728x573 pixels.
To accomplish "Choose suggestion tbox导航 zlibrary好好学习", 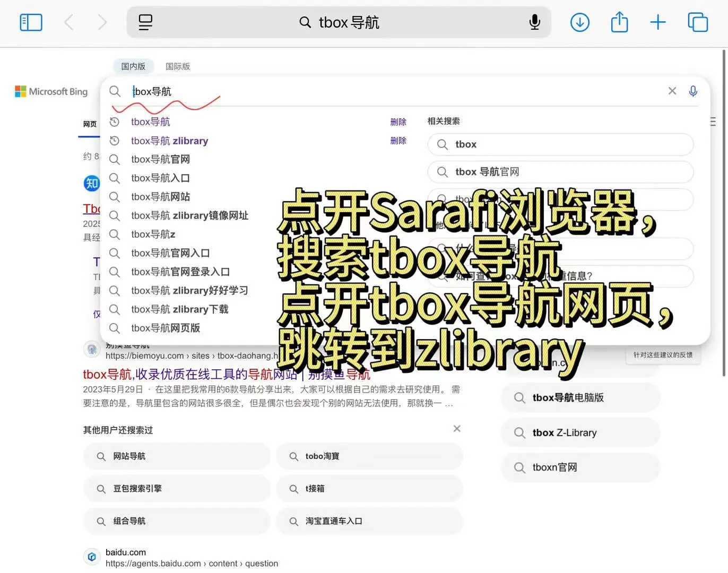I will 189,291.
